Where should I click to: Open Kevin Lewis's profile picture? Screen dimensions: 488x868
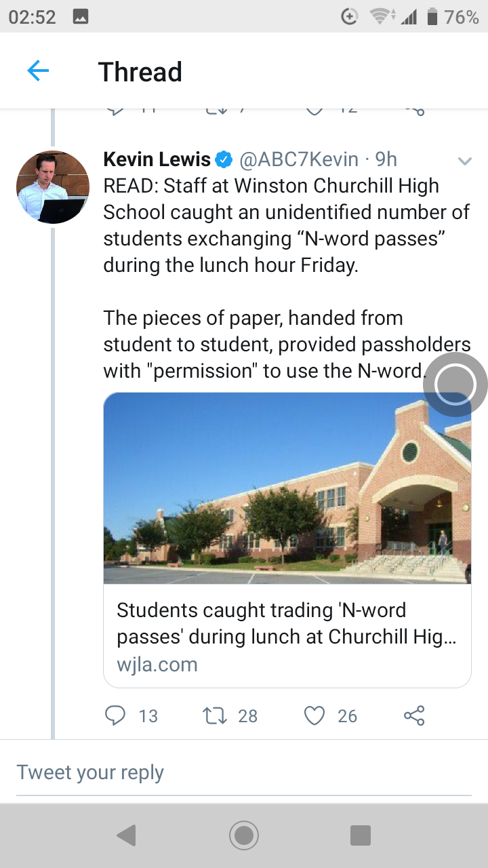coord(52,188)
